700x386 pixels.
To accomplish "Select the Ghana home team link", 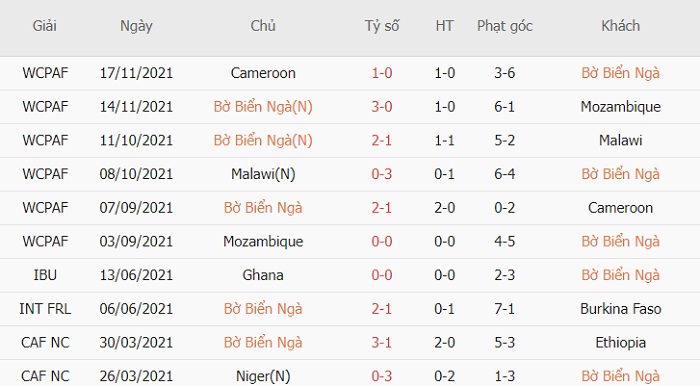I will pyautogui.click(x=263, y=275).
